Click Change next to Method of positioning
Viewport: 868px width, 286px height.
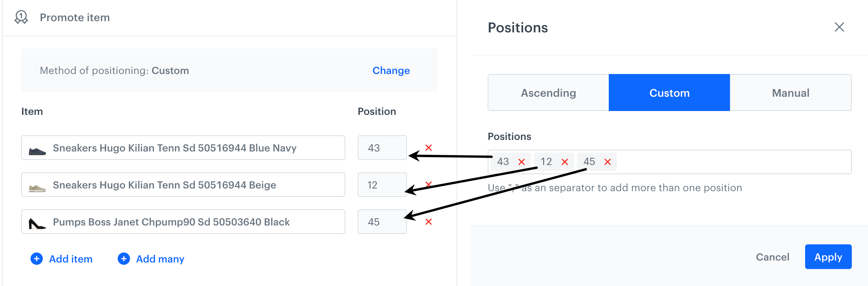391,71
